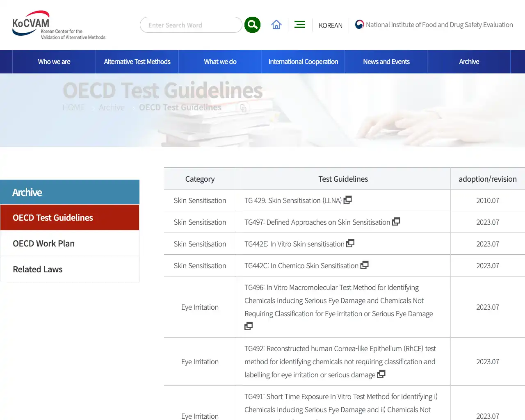The image size is (525, 420).
Task: Select Related Laws in sidebar
Action: 70,269
